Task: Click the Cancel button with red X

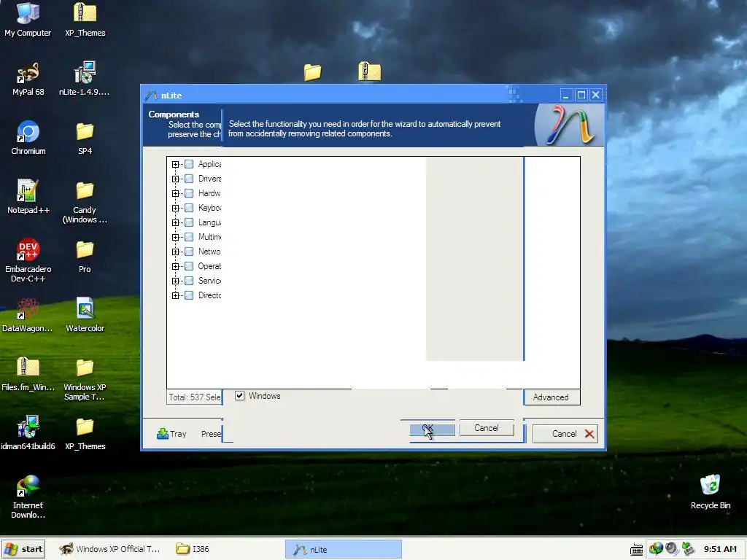Action: [565, 434]
